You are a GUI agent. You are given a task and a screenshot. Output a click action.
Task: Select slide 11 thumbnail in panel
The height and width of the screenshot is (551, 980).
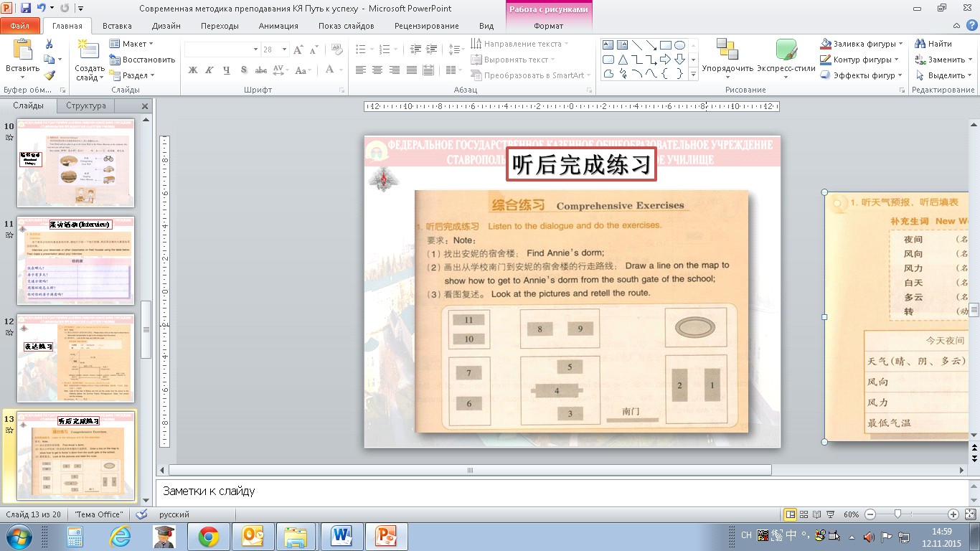(x=75, y=260)
